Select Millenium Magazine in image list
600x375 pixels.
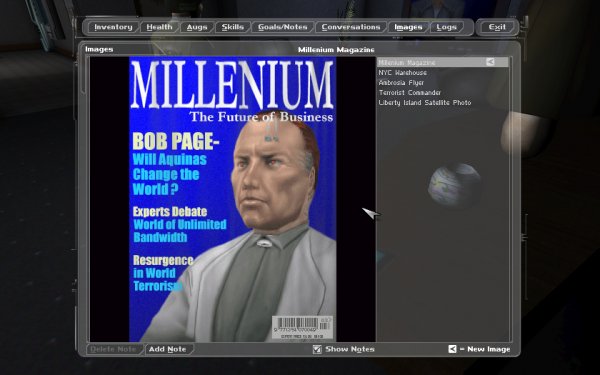[442, 62]
